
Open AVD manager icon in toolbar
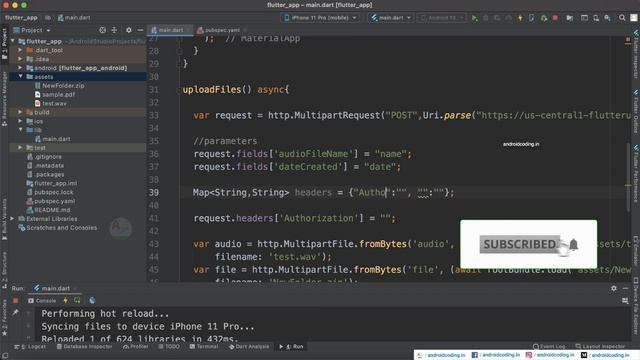(596, 18)
